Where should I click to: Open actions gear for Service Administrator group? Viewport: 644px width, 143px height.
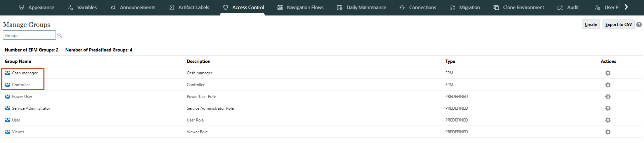(608, 108)
